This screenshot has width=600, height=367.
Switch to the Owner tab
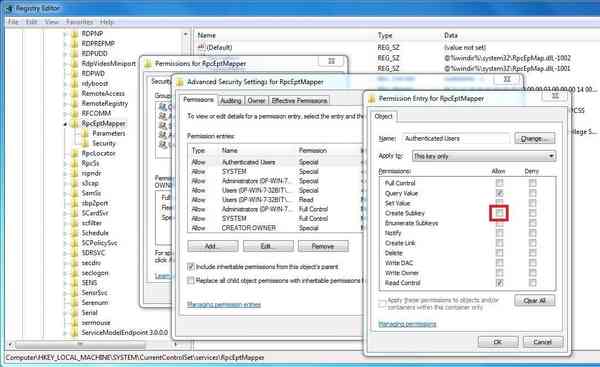256,101
